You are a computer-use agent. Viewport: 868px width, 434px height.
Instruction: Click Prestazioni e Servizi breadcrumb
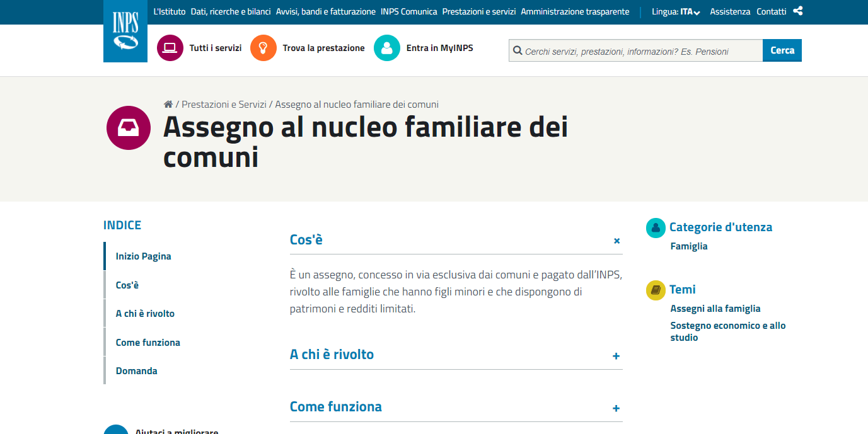[x=224, y=105]
